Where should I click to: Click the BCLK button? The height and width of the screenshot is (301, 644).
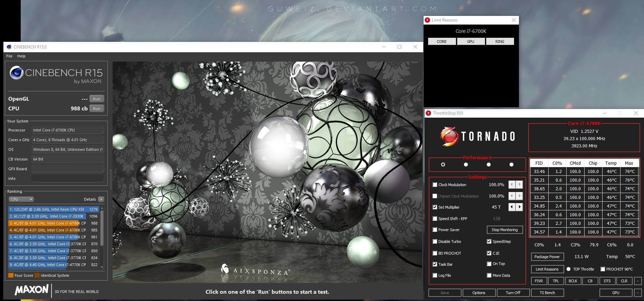(x=573, y=281)
